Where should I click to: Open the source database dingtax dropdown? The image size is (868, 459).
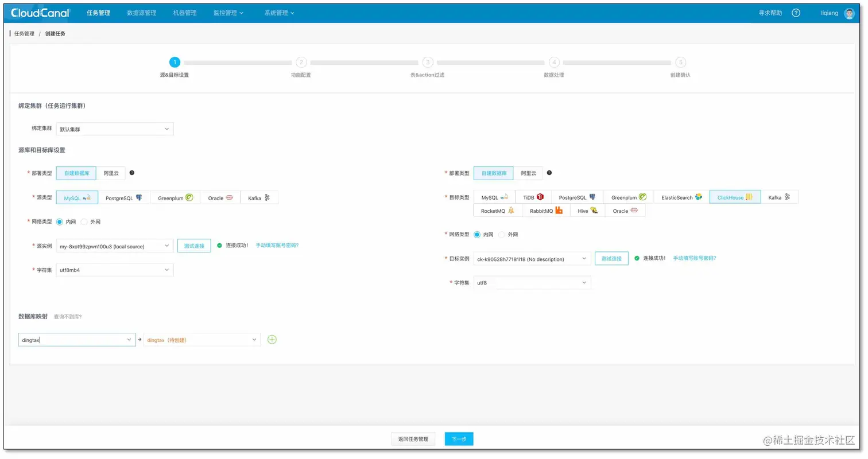click(77, 340)
